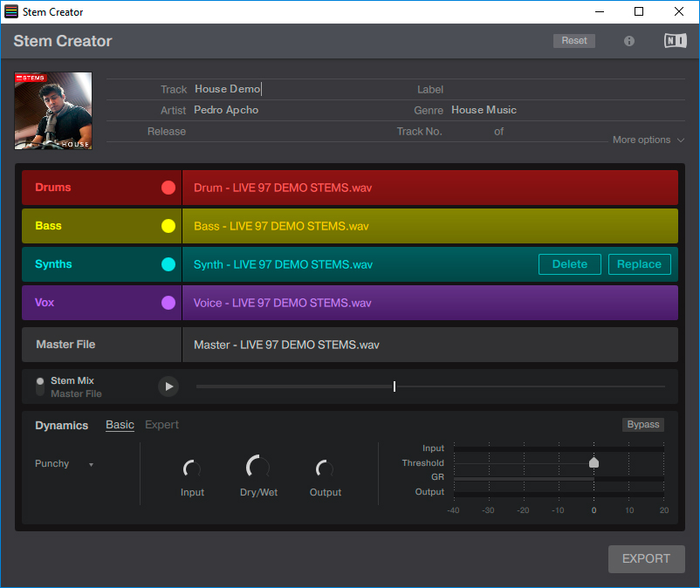The width and height of the screenshot is (700, 588).
Task: Toggle Stem Mix / Master File switch
Action: coord(40,386)
